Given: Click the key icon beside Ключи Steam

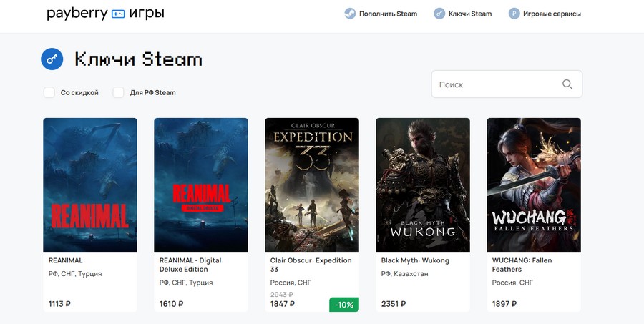Looking at the screenshot, I should (439, 14).
